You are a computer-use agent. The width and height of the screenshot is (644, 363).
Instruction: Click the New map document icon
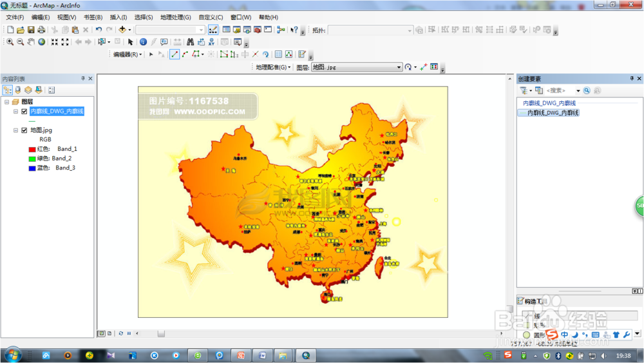coord(10,30)
